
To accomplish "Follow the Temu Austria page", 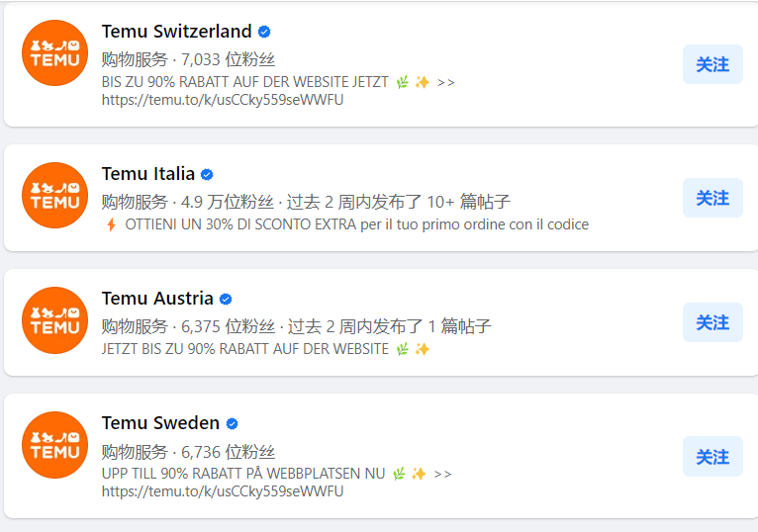I will point(712,322).
